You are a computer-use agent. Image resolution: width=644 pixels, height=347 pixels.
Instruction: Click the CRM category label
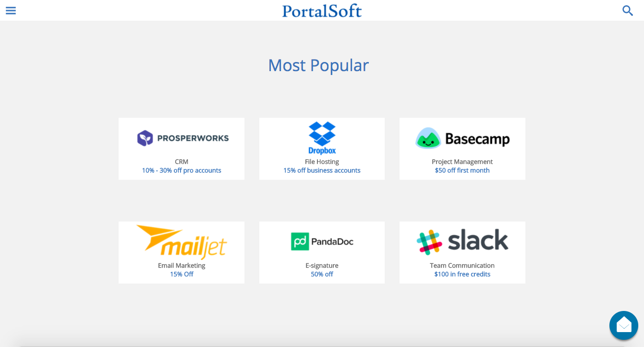click(x=182, y=162)
